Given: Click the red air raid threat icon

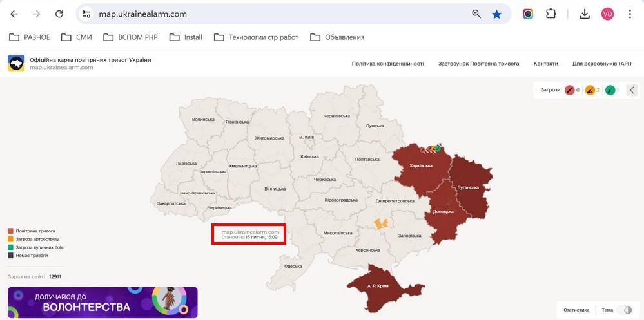Looking at the screenshot, I should pos(569,90).
